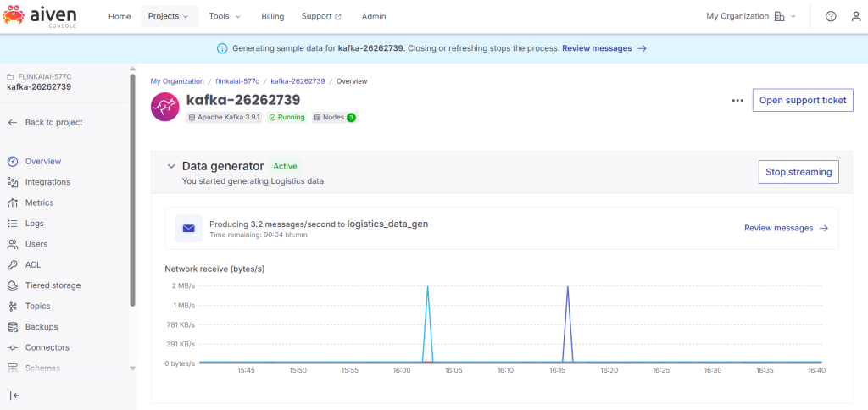The height and width of the screenshot is (410, 868).
Task: Click the Open support ticket button
Action: click(802, 100)
